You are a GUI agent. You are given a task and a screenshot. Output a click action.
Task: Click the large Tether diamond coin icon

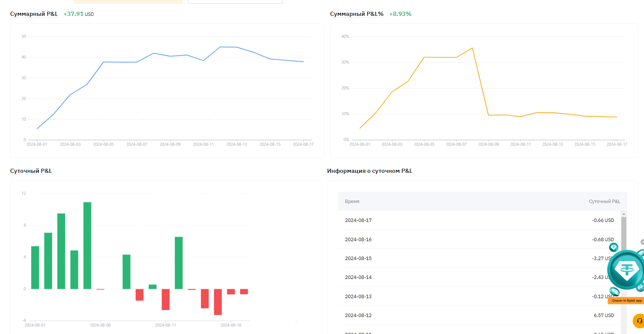(627, 269)
